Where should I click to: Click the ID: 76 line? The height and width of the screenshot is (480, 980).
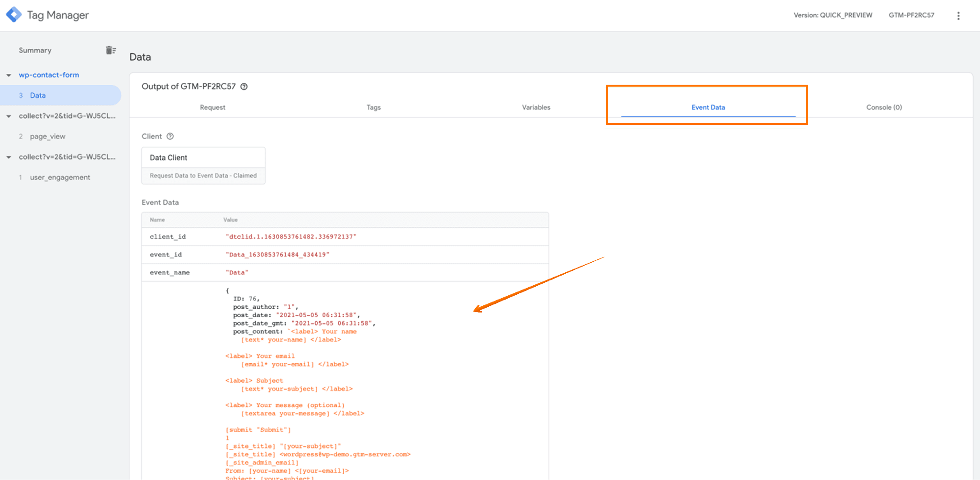click(x=246, y=299)
